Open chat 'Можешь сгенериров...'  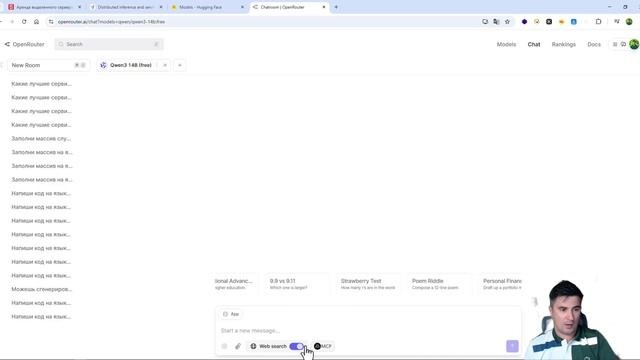pos(42,289)
